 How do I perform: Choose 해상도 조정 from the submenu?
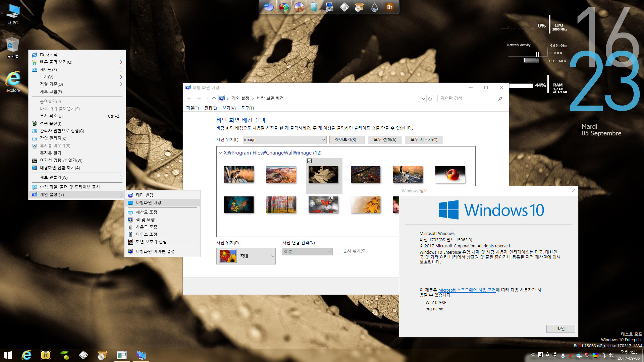[163, 212]
